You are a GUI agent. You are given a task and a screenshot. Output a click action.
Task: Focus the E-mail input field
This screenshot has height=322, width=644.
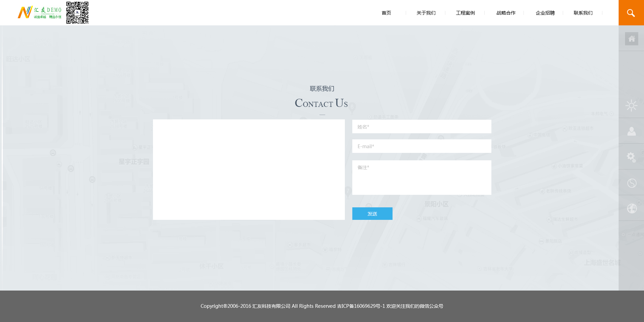421,146
